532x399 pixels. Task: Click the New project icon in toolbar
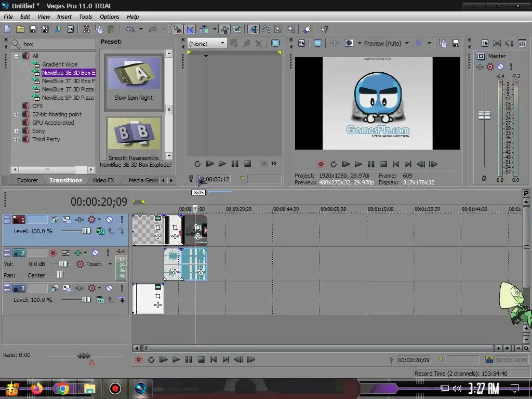pyautogui.click(x=7, y=29)
